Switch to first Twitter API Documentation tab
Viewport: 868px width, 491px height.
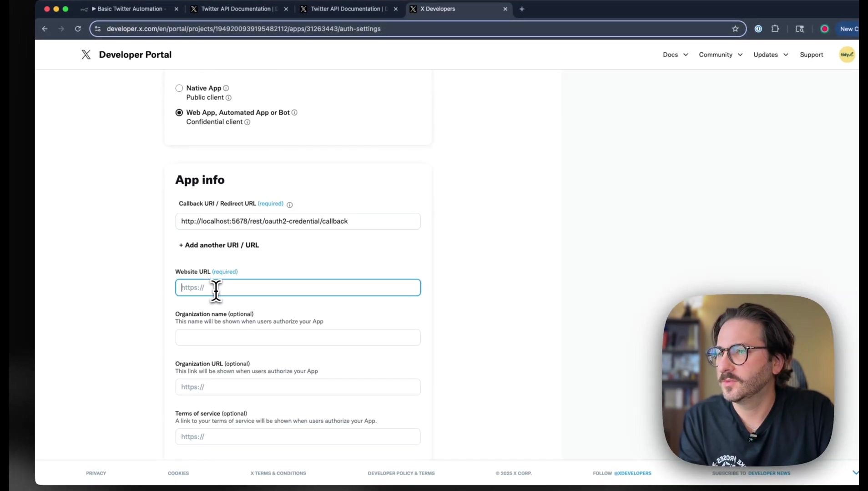(x=236, y=9)
